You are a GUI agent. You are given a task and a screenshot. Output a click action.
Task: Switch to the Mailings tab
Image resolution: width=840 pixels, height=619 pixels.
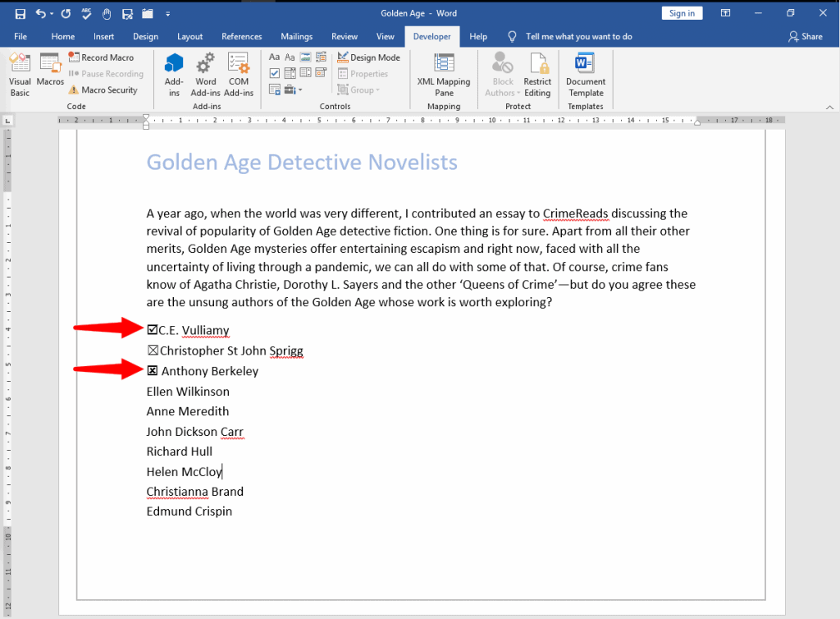click(x=296, y=36)
